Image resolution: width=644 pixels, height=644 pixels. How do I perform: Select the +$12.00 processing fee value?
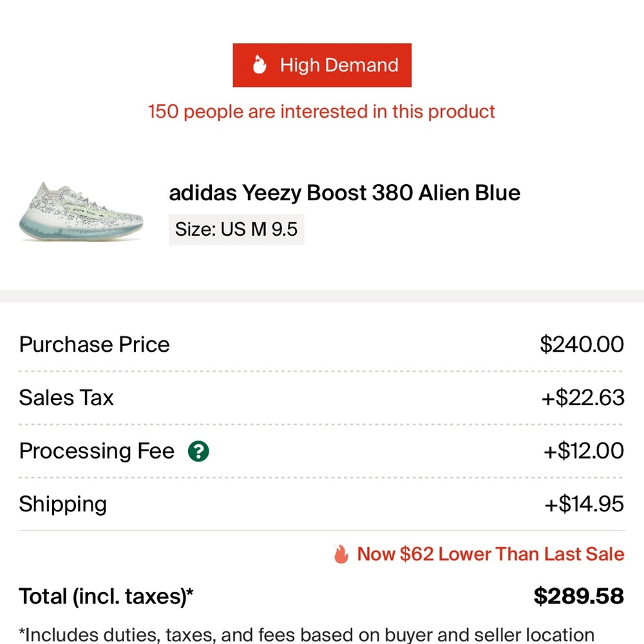583,451
